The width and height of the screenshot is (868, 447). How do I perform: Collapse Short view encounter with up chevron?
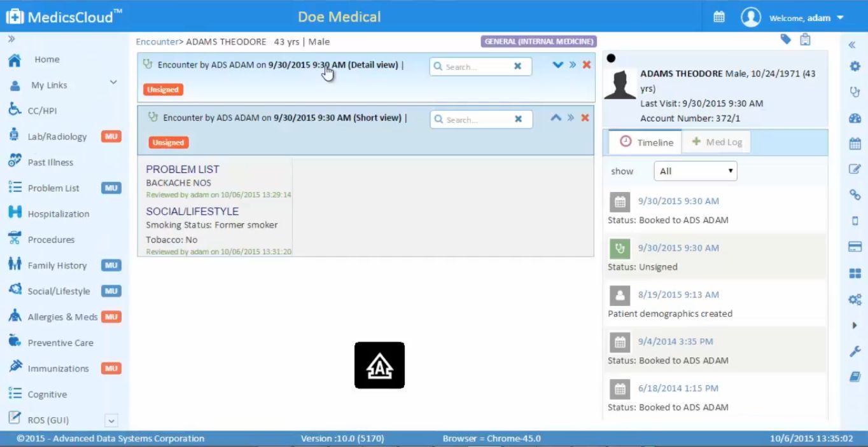click(x=556, y=117)
